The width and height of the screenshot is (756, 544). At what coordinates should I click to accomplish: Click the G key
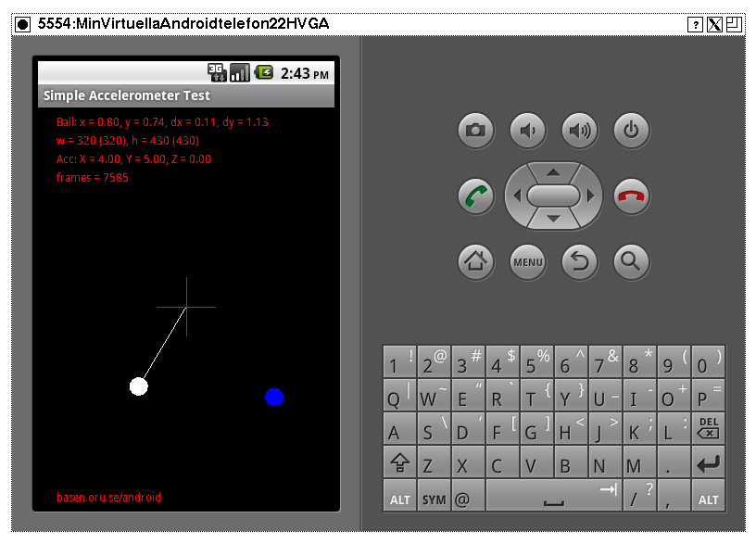click(x=536, y=428)
